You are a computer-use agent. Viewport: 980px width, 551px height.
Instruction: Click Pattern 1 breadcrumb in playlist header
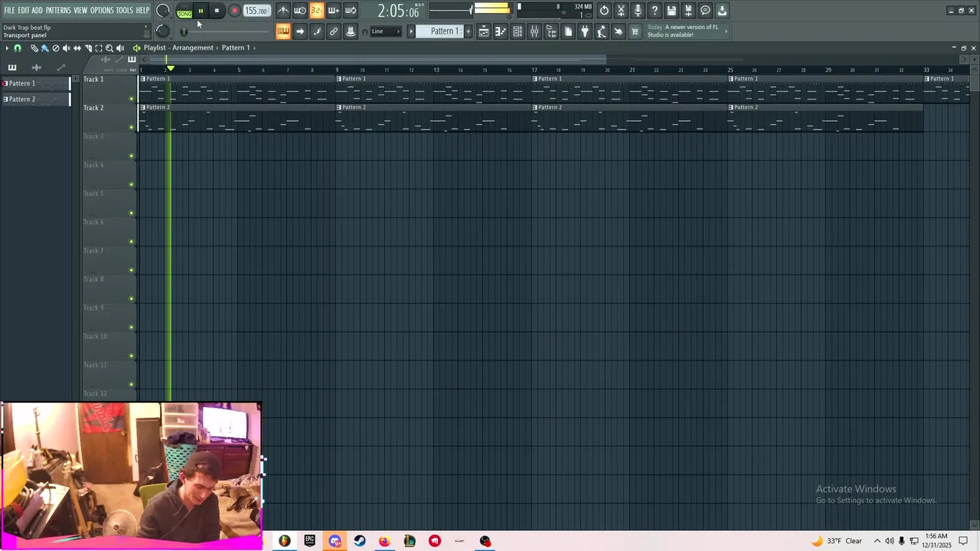pyautogui.click(x=236, y=48)
